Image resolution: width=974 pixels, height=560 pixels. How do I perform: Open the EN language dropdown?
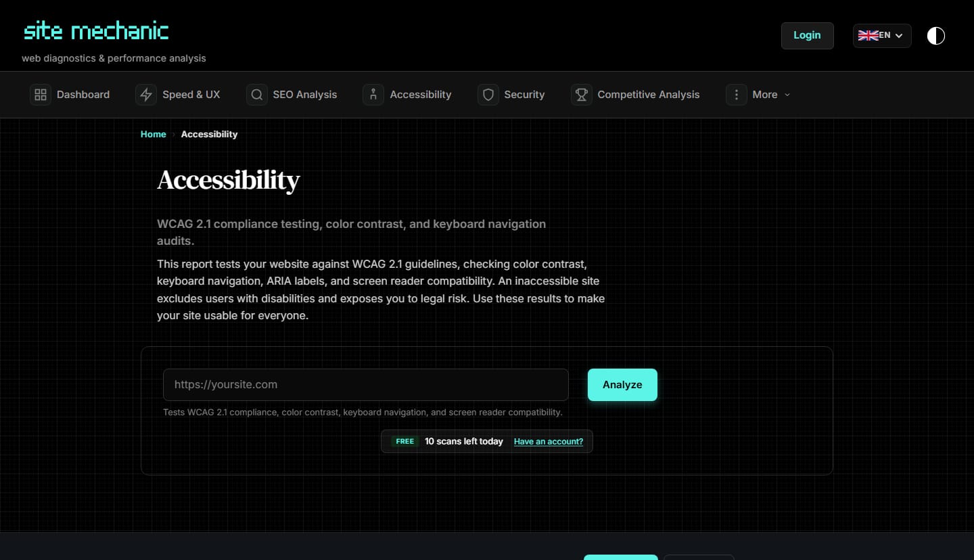coord(882,36)
